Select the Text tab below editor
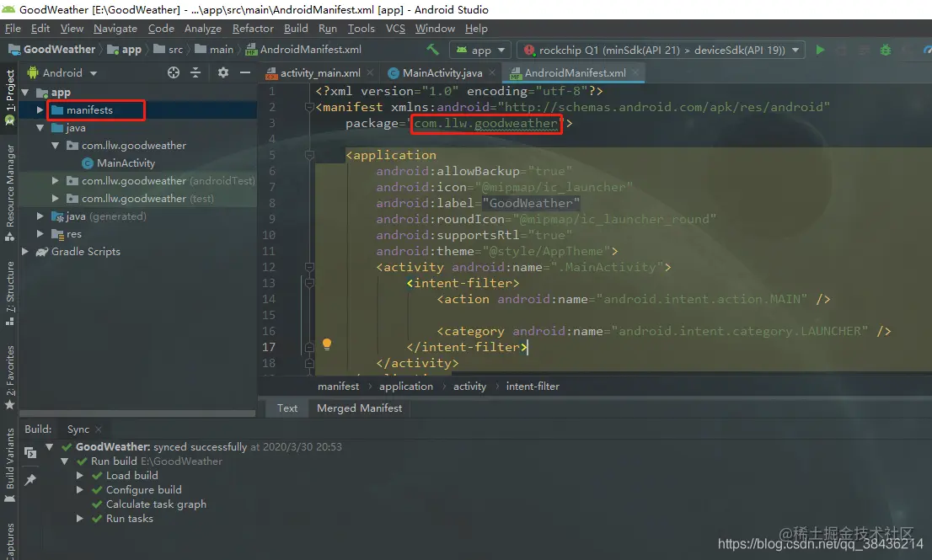 click(x=287, y=408)
